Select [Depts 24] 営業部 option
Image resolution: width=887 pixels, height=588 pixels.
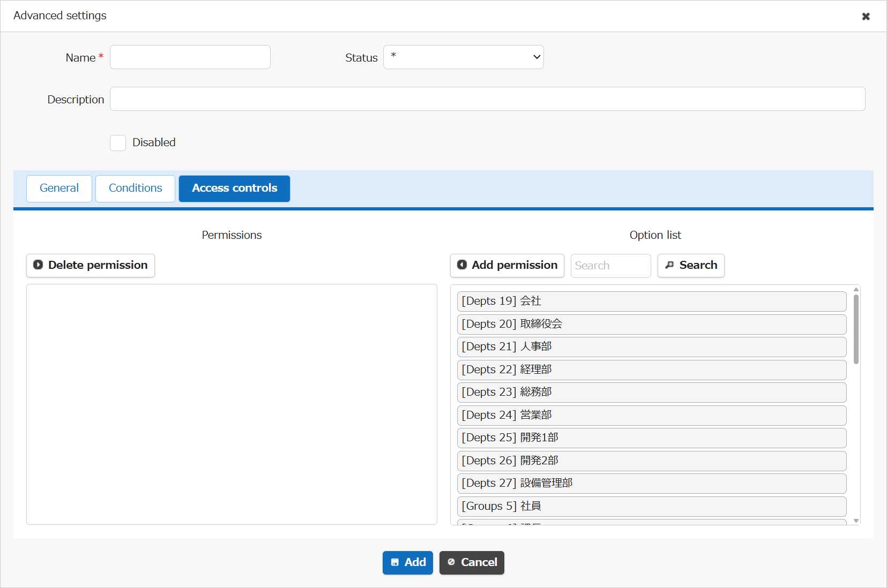652,416
